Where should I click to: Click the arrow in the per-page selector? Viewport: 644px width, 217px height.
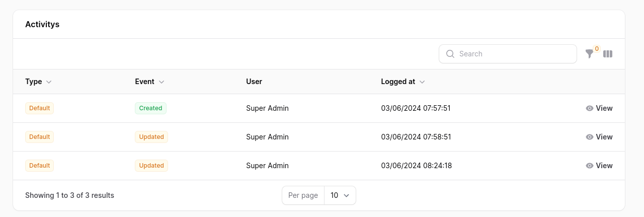click(346, 195)
